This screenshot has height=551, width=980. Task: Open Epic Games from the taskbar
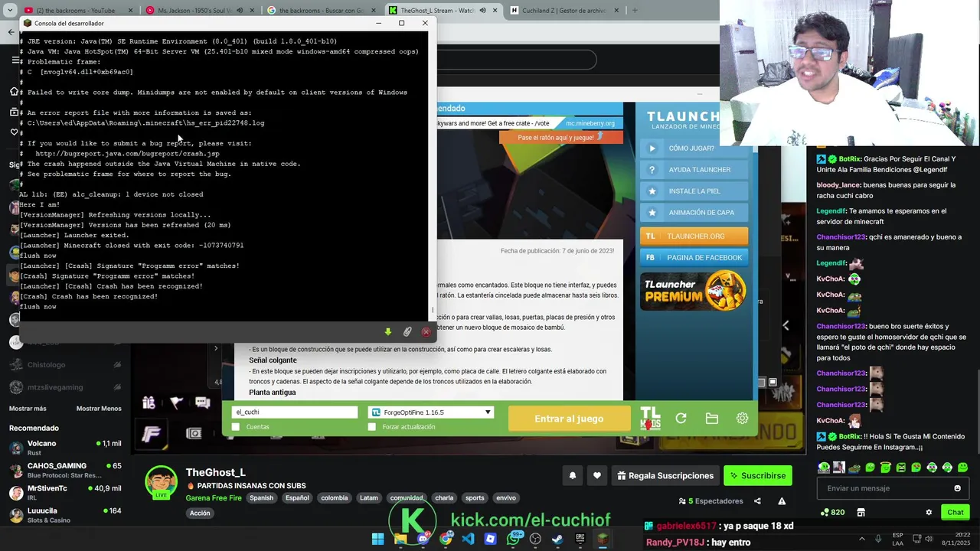(x=580, y=539)
